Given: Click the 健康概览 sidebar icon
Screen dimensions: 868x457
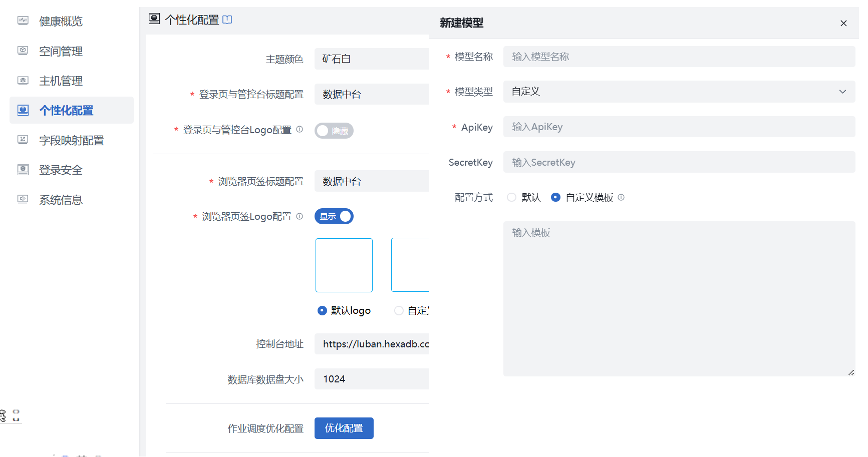Looking at the screenshot, I should tap(23, 21).
